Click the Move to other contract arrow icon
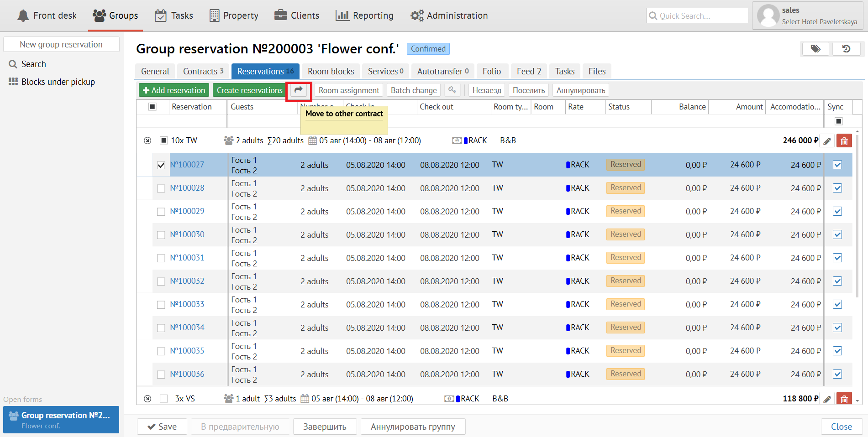Image resolution: width=868 pixels, height=437 pixels. tap(298, 90)
